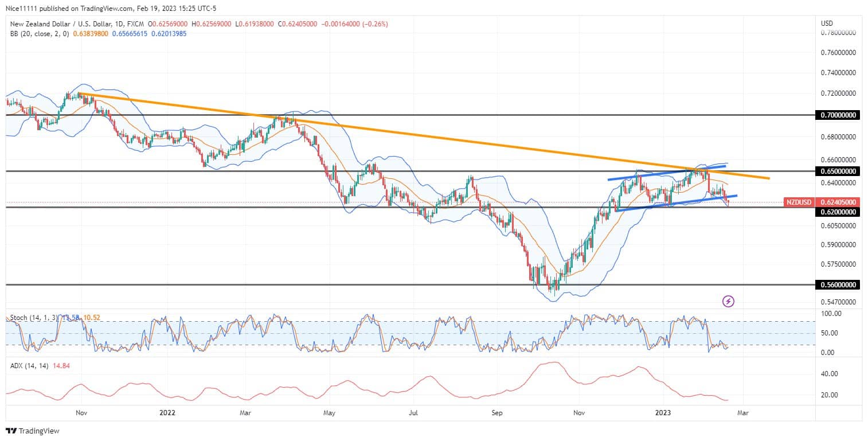The image size is (868, 441).
Task: Click the Jul date label on time axis
Action: point(413,412)
